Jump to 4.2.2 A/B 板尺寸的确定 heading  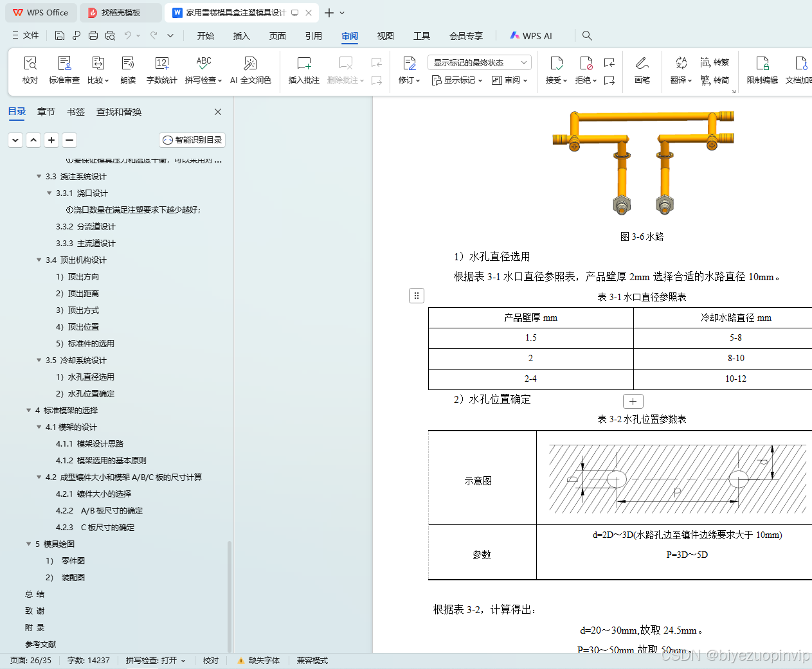click(x=100, y=510)
